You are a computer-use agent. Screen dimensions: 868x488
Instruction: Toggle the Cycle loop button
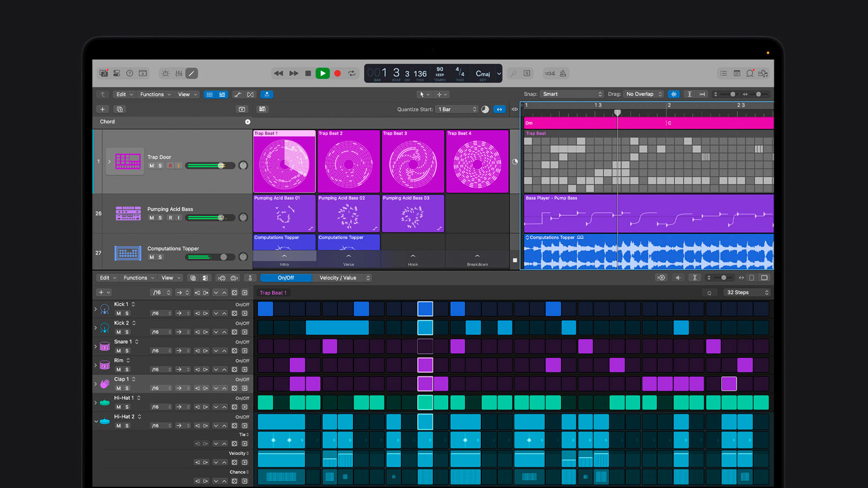(352, 73)
